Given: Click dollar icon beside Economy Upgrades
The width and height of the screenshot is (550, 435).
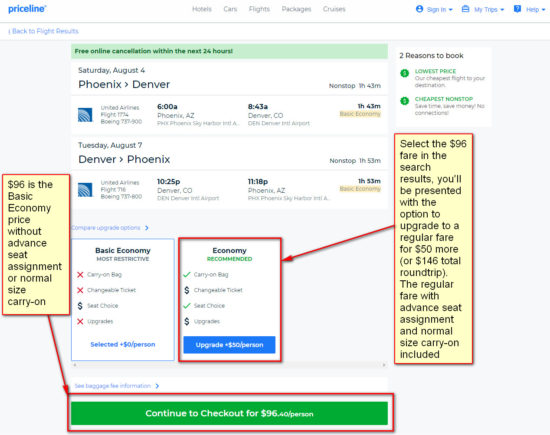Looking at the screenshot, I should [187, 321].
